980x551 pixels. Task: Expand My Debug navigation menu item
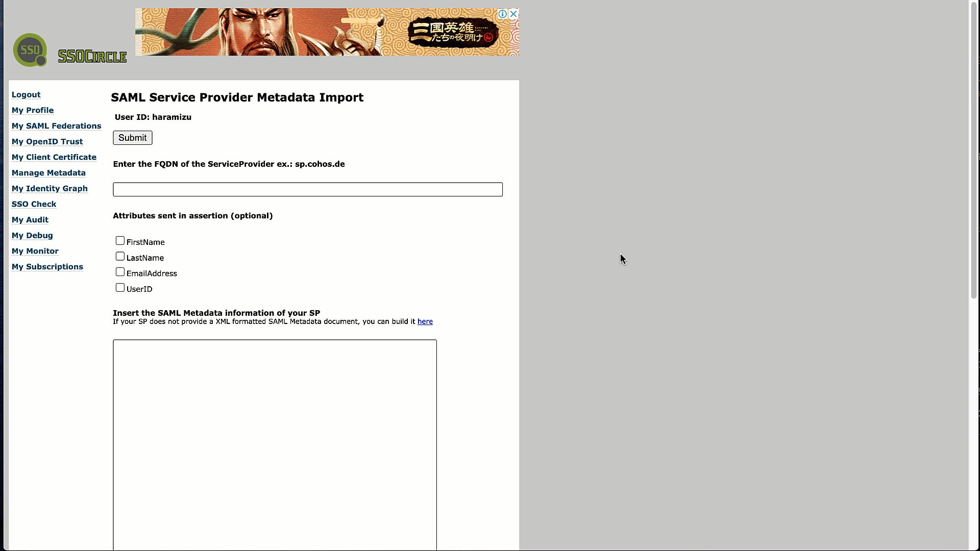pos(32,235)
